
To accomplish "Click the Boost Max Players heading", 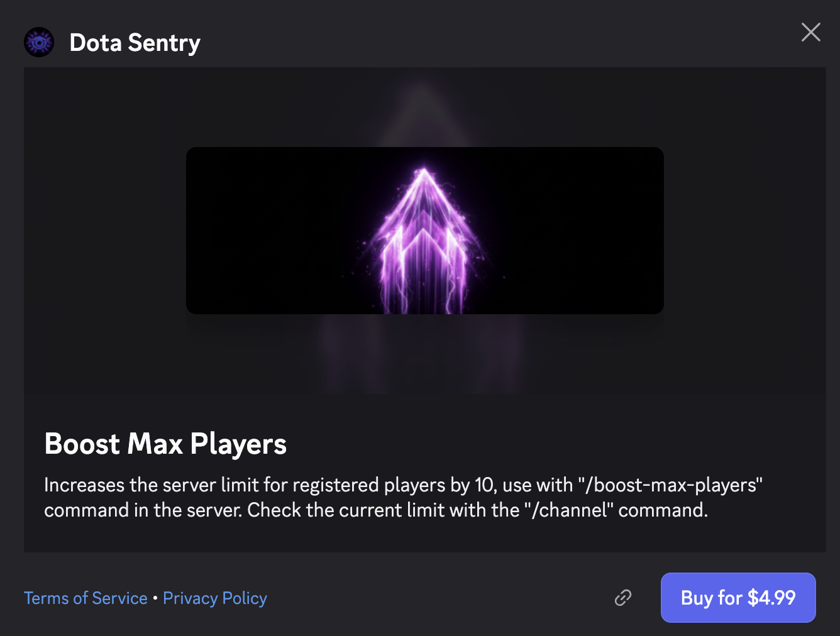I will [x=165, y=444].
